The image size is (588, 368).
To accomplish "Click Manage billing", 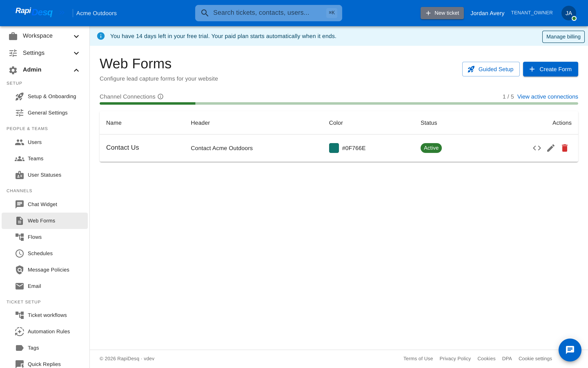I will (563, 37).
